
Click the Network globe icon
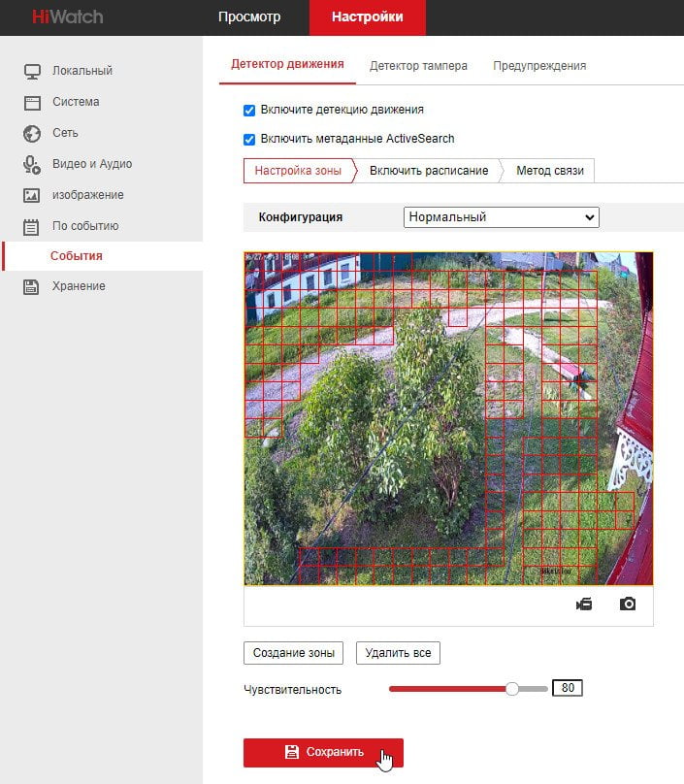[32, 134]
